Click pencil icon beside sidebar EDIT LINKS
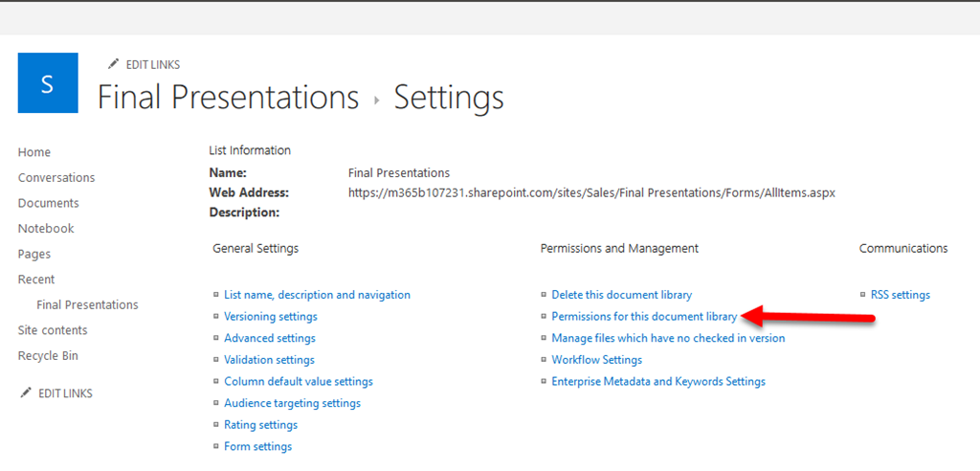Screen dimensions: 980x471 25,393
